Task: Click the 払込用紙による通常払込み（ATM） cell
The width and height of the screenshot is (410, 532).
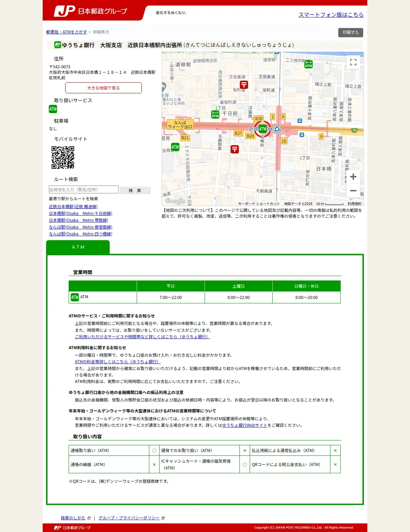Action: click(x=290, y=451)
